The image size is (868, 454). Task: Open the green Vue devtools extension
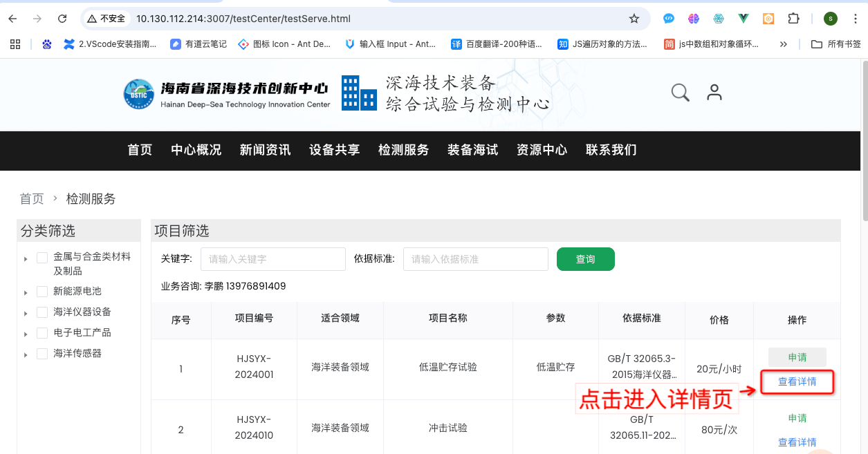(x=744, y=19)
